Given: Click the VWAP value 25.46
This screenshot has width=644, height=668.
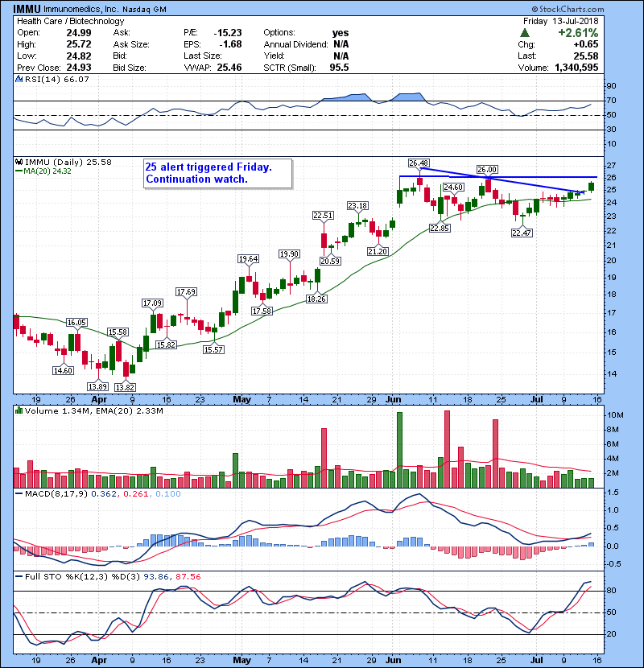Looking at the screenshot, I should coord(229,68).
